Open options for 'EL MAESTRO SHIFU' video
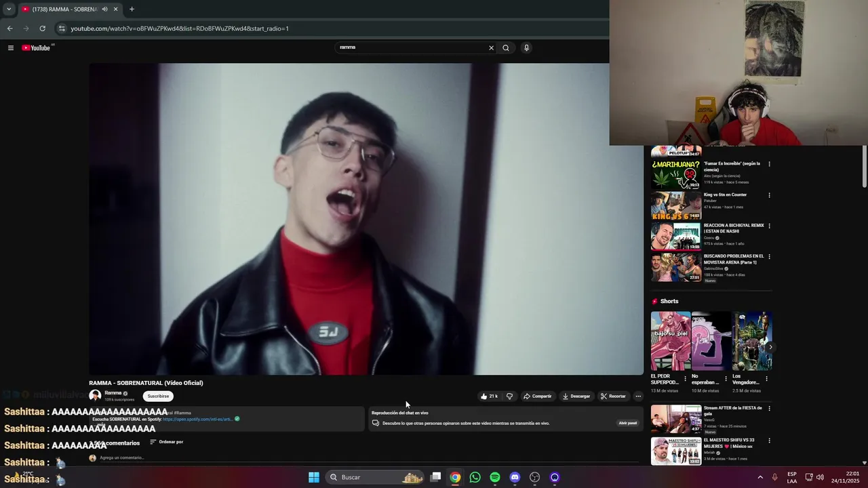The width and height of the screenshot is (868, 488). (769, 441)
